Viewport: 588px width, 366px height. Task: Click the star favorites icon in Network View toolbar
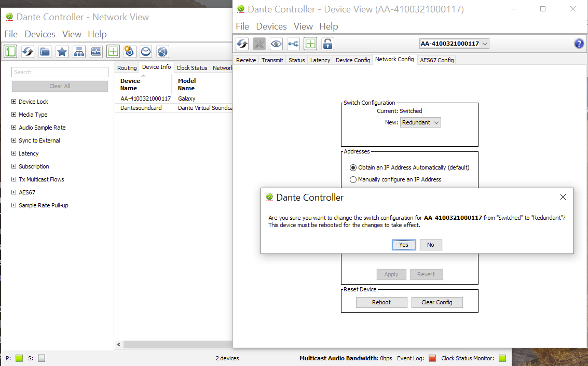point(62,51)
